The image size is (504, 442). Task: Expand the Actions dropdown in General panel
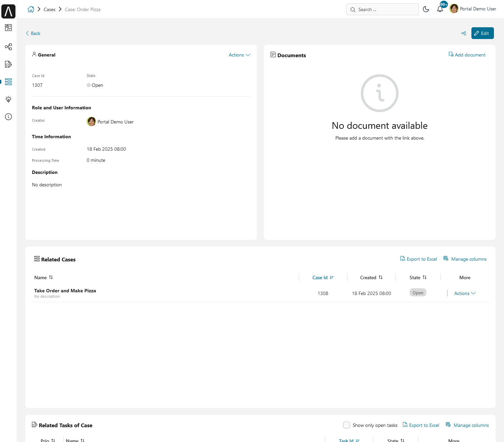click(239, 55)
